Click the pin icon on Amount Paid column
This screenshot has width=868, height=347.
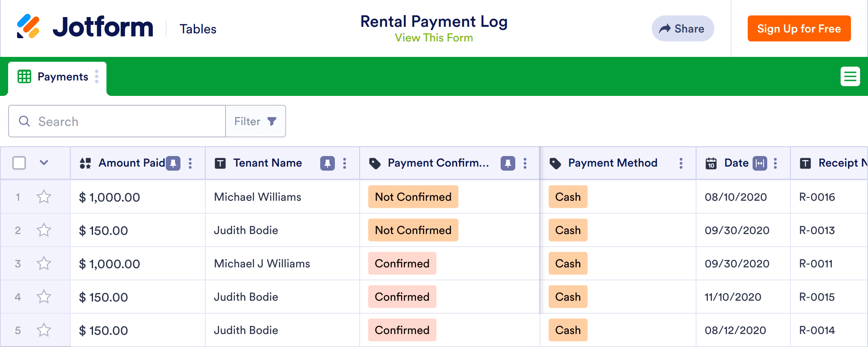coord(173,163)
